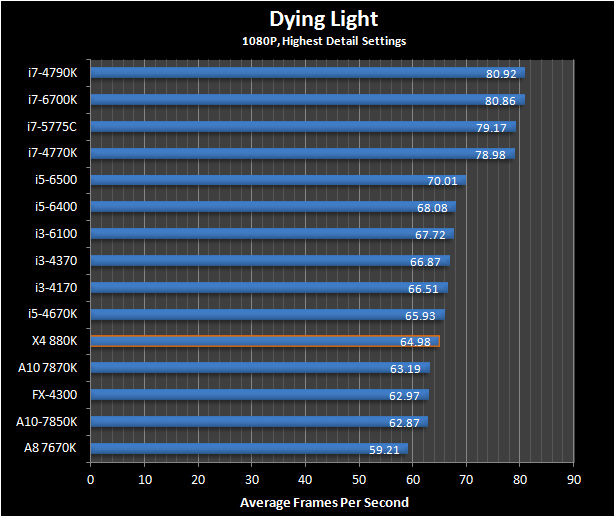
Task: Select the i3-4170 row label
Action: tap(56, 288)
